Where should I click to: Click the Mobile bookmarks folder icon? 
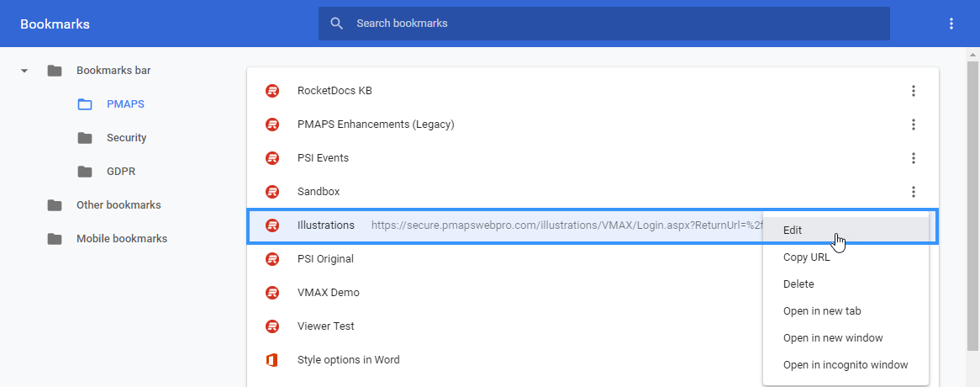[x=55, y=239]
